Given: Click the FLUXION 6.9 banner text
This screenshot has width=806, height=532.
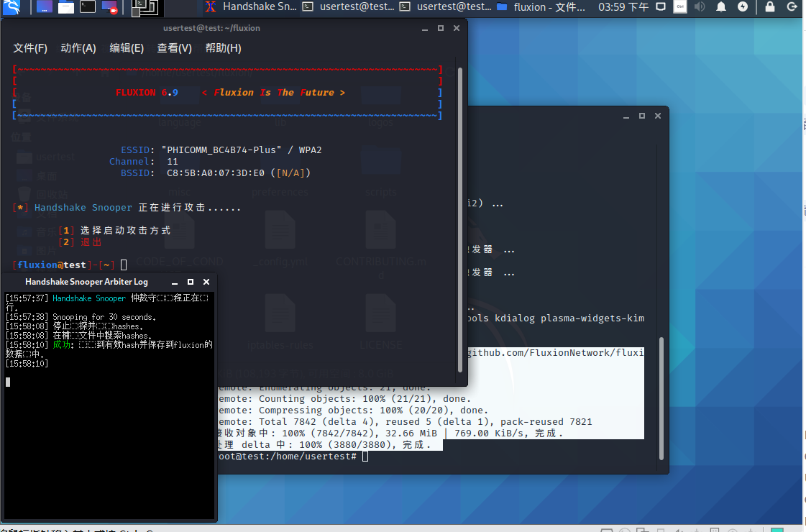Looking at the screenshot, I should [x=147, y=93].
